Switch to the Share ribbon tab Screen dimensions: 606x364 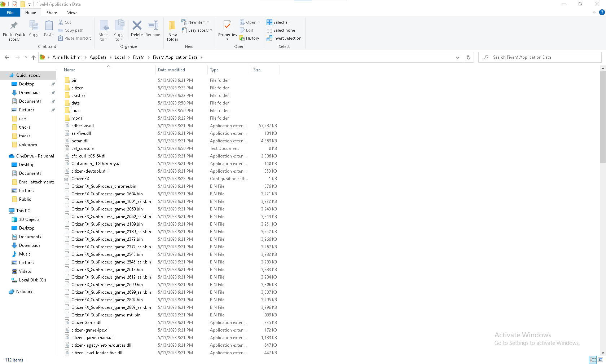[52, 13]
